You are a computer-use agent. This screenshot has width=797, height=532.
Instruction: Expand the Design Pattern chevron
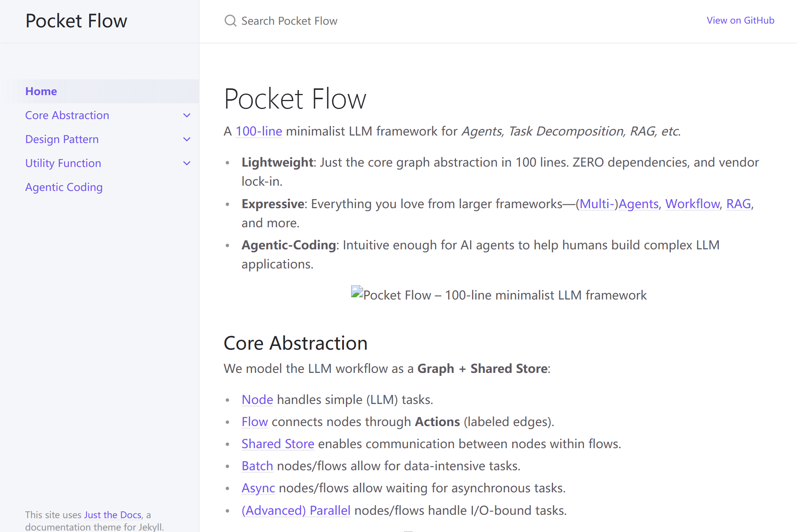(x=187, y=139)
